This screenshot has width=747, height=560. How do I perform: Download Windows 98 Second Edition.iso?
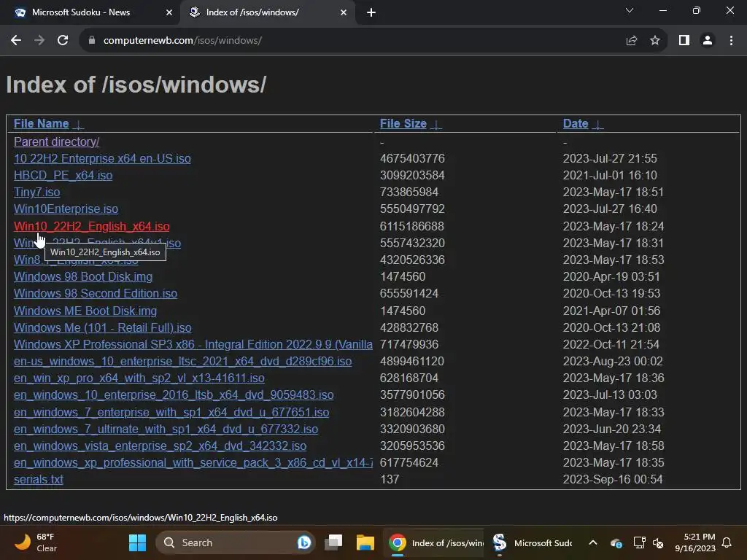pyautogui.click(x=96, y=293)
